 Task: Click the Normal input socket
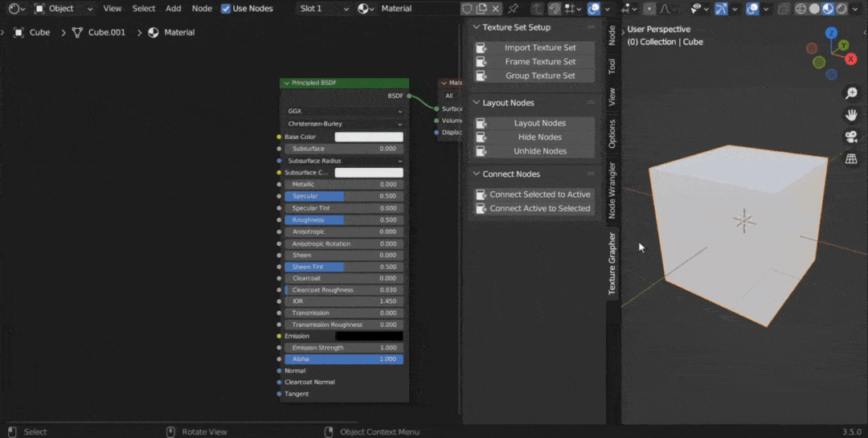[x=278, y=370]
